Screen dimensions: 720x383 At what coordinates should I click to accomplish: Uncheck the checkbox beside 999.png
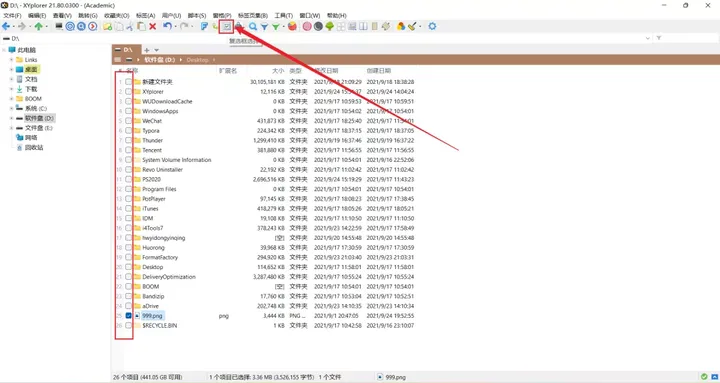129,315
